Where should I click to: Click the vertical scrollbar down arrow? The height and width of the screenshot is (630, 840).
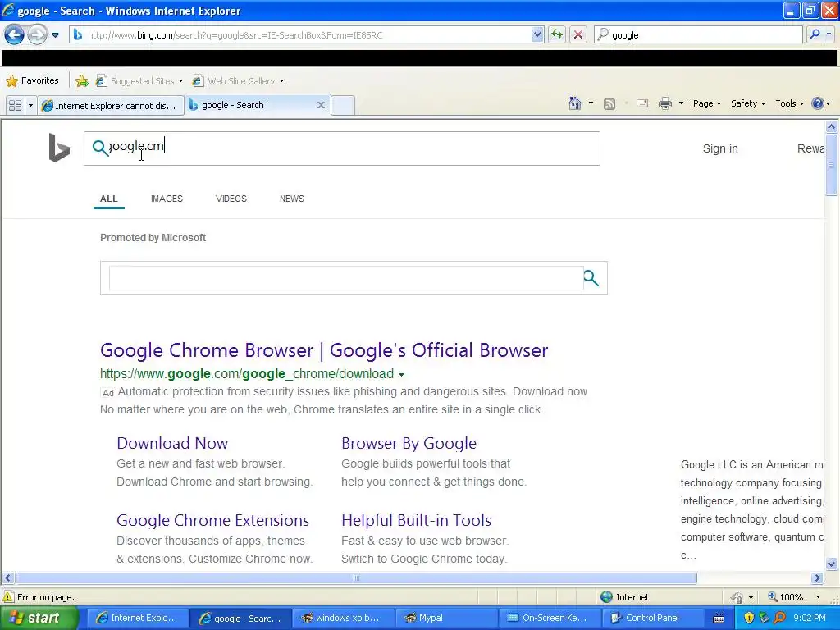[x=832, y=564]
